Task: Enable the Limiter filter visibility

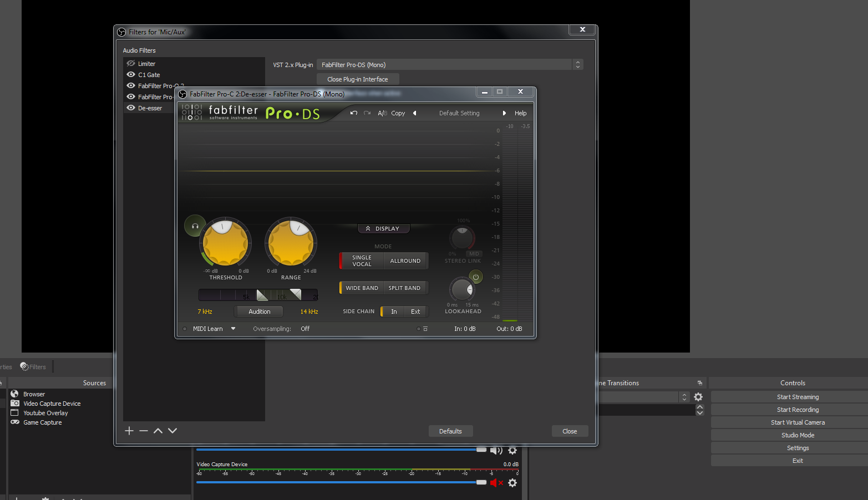Action: click(x=131, y=64)
